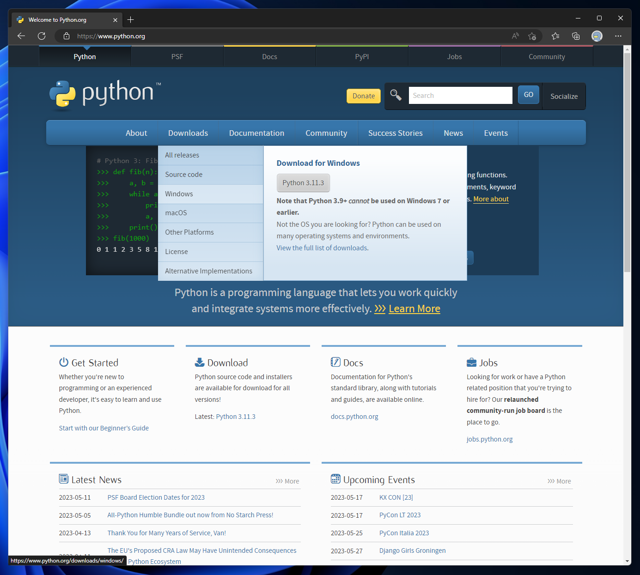This screenshot has height=575, width=640.
Task: Select the Jobs tab in top strip
Action: coord(454,57)
